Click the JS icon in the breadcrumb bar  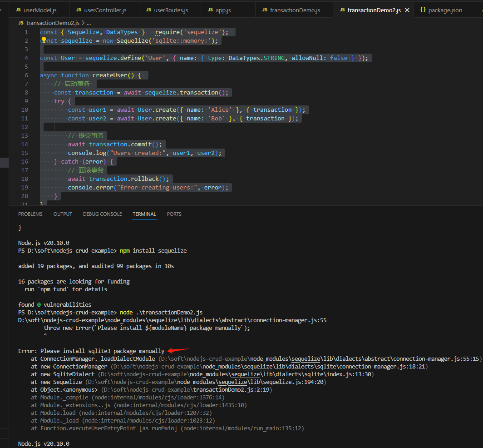[x=21, y=23]
